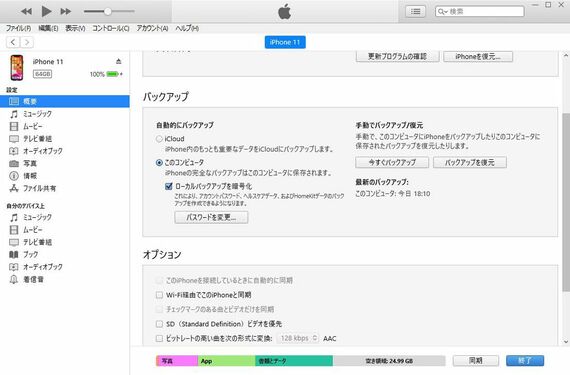The height and width of the screenshot is (375, 570).
Task: Click 今すぐバックアップ button
Action: coord(392,162)
